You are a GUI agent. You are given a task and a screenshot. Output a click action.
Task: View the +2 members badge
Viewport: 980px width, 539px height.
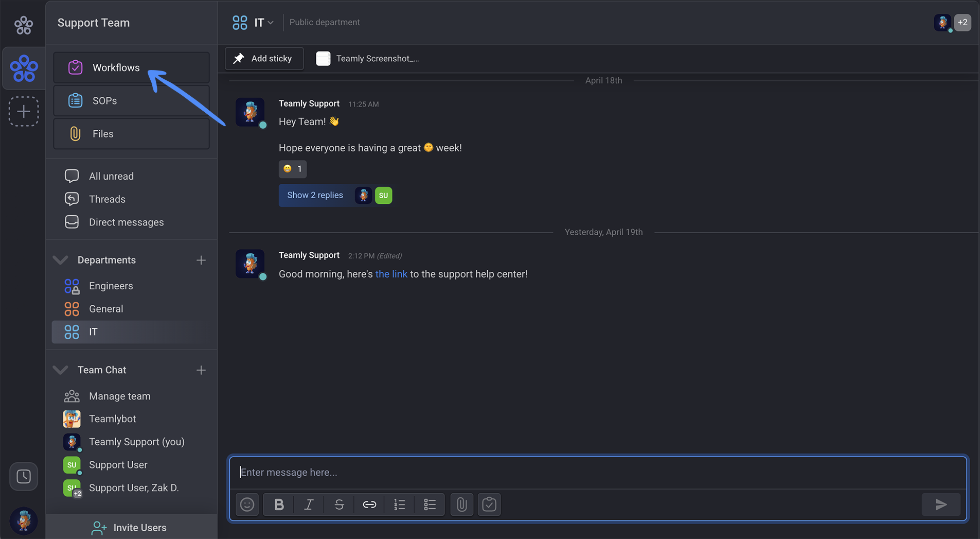click(x=963, y=22)
